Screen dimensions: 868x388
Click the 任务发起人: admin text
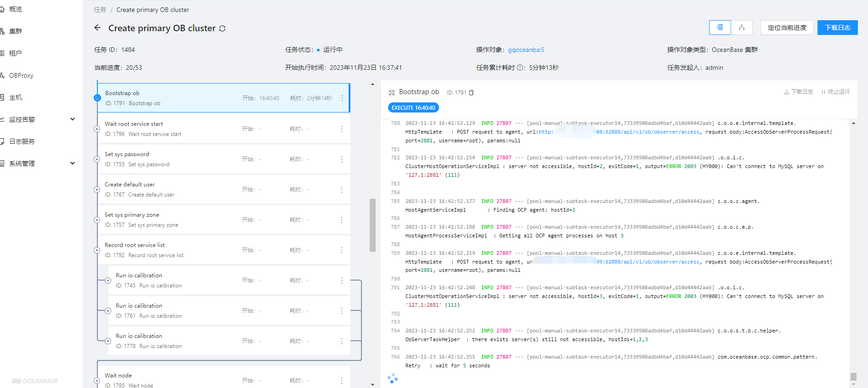click(x=695, y=67)
